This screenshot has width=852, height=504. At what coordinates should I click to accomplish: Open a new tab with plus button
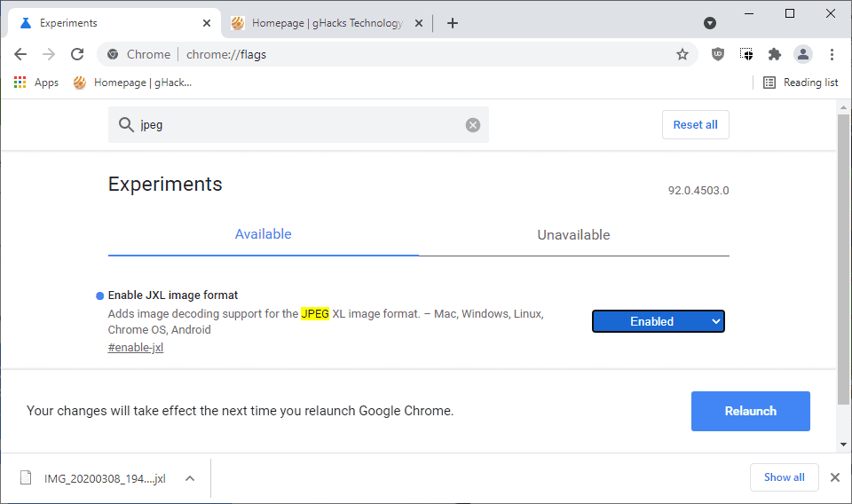tap(452, 23)
